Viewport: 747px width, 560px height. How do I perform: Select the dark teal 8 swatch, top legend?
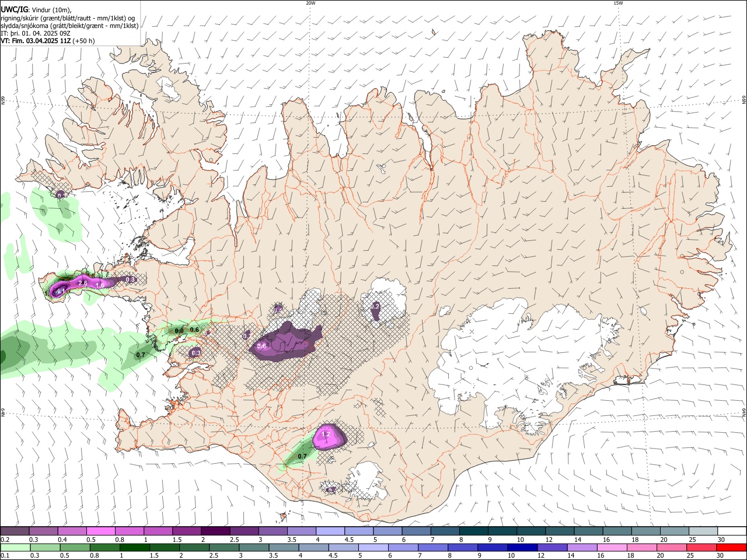(x=473, y=531)
